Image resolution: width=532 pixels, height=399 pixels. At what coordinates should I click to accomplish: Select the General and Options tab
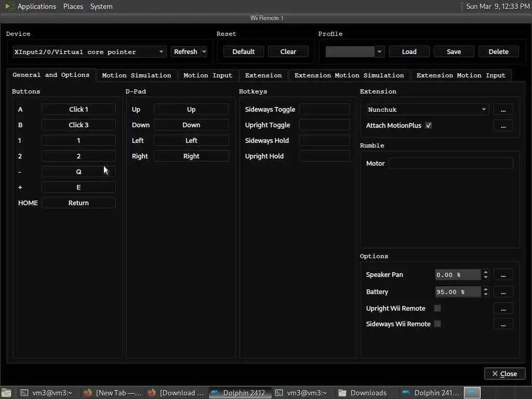point(51,75)
